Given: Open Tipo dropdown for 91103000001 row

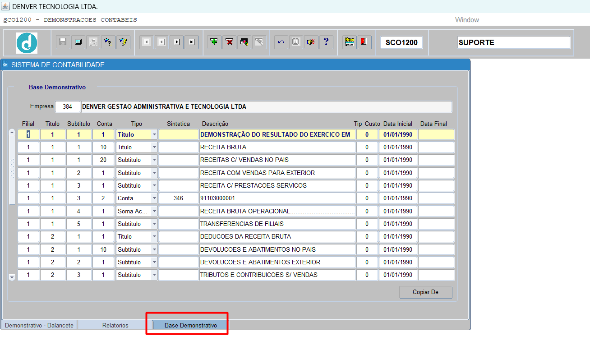Looking at the screenshot, I should pyautogui.click(x=154, y=198).
